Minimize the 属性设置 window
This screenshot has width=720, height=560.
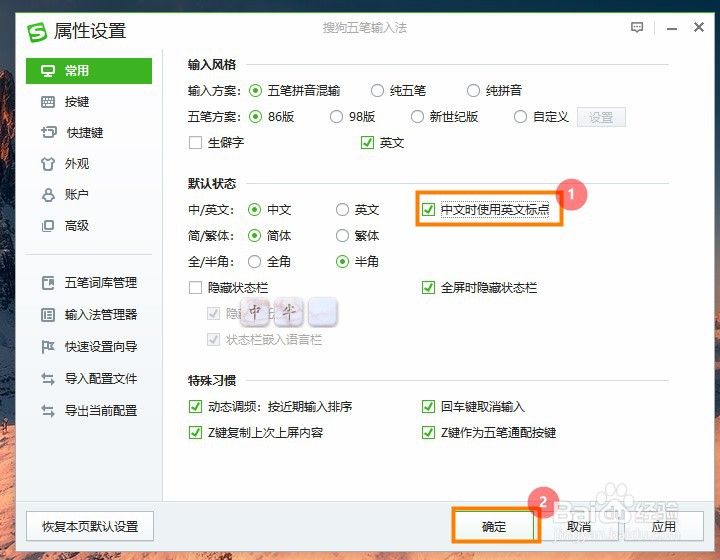672,28
